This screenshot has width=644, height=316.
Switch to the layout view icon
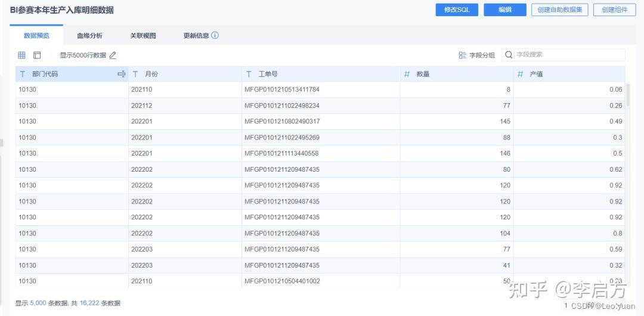pyautogui.click(x=37, y=55)
